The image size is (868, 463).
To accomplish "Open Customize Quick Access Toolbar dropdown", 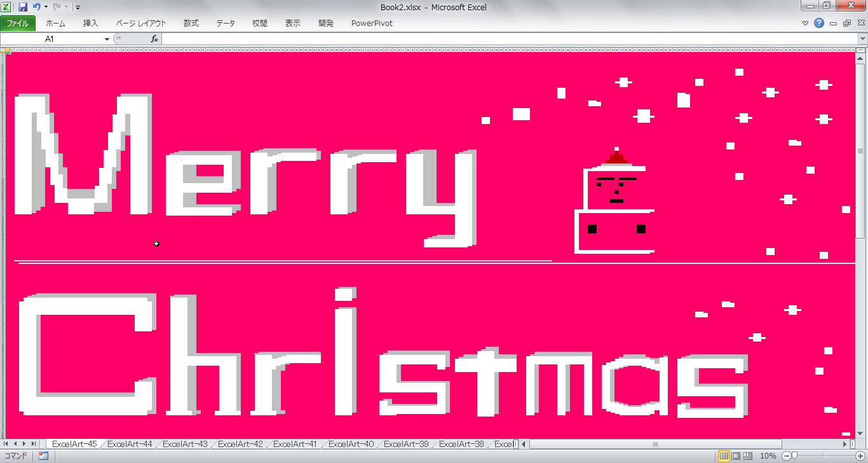I will coord(78,8).
